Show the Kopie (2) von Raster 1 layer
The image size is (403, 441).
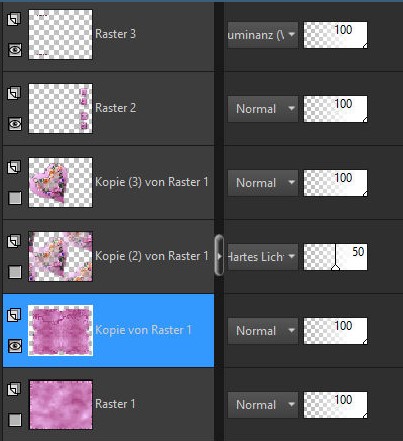(15, 272)
